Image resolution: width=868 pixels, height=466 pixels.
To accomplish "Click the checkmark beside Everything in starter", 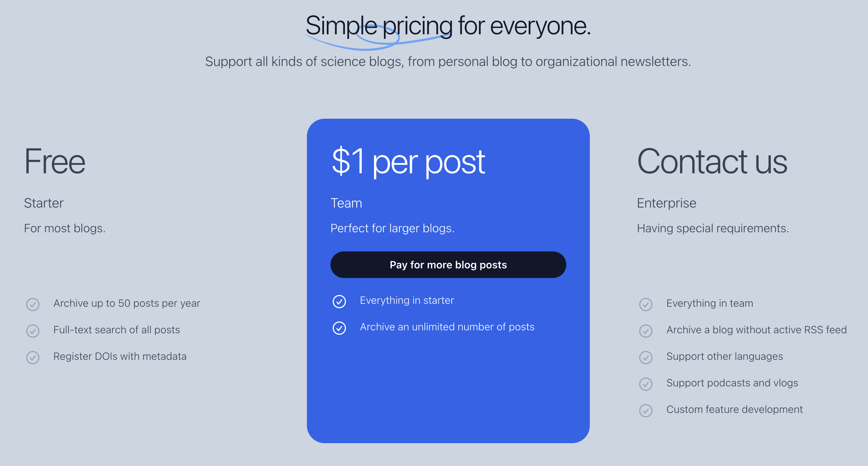I will pos(339,302).
